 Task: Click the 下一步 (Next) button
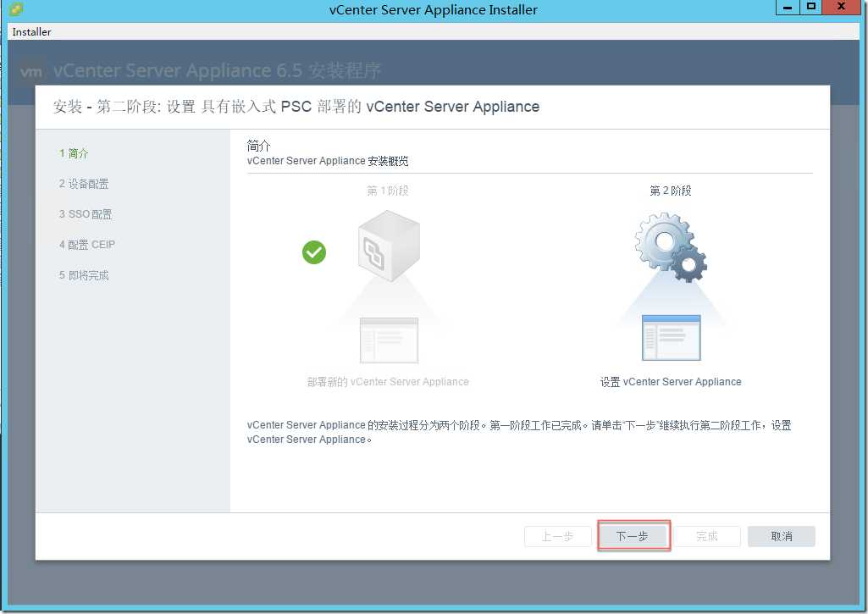click(633, 536)
